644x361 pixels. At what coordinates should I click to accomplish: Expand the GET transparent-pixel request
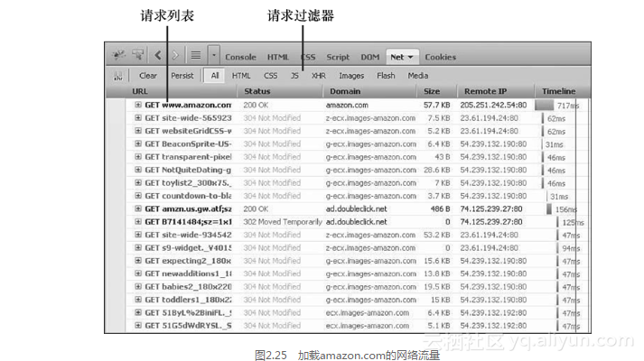[138, 157]
